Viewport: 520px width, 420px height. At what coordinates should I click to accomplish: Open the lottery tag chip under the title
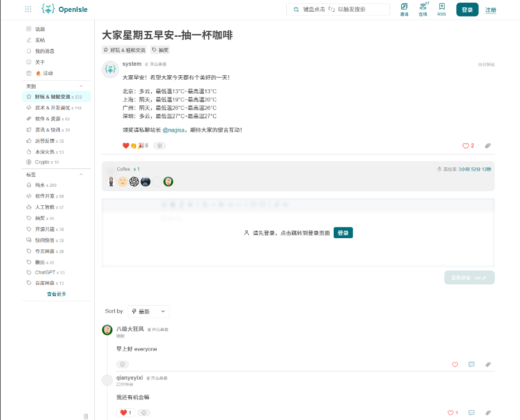pos(160,50)
